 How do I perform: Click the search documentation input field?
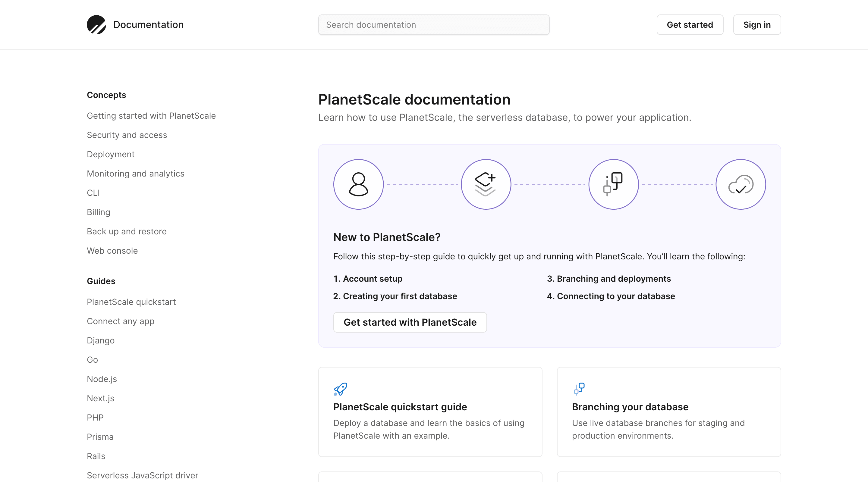coord(434,24)
